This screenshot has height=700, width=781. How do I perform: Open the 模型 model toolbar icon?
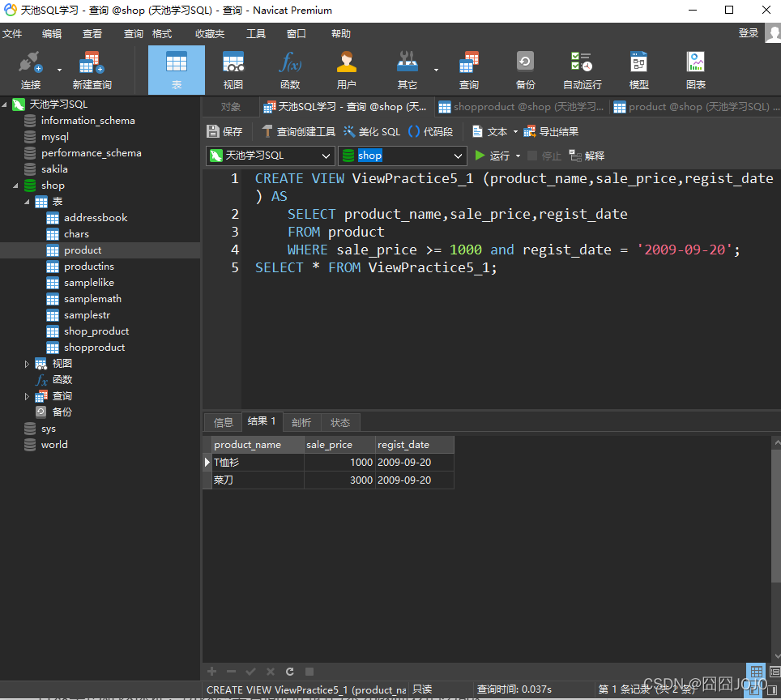(x=638, y=70)
